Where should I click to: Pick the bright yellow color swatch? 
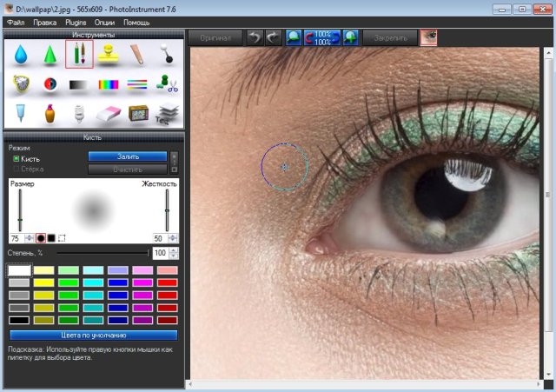[x=43, y=282]
